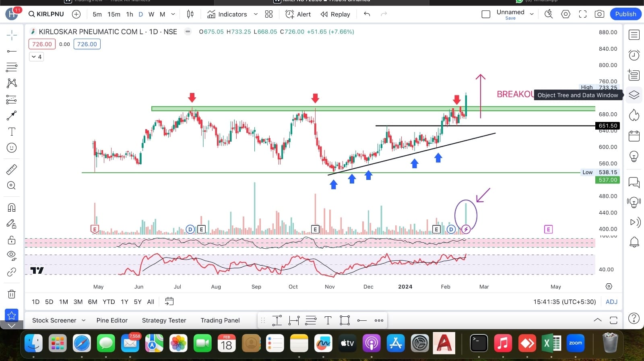Remove drawings with trash icon
The height and width of the screenshot is (361, 644).
[12, 294]
